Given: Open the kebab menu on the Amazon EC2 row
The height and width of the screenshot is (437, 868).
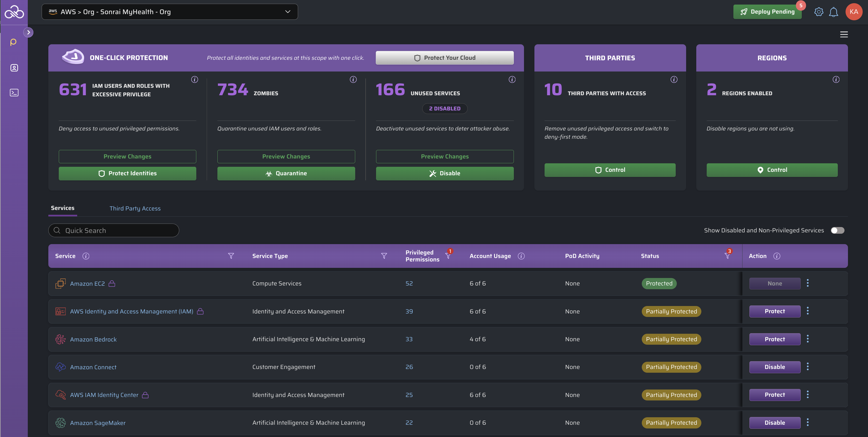Looking at the screenshot, I should tap(808, 283).
